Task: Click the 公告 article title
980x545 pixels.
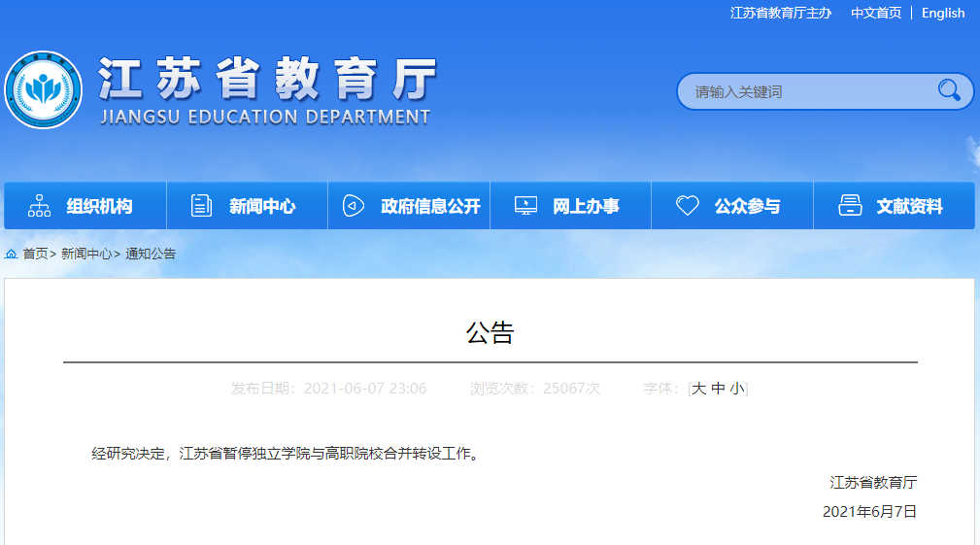Action: (x=490, y=332)
